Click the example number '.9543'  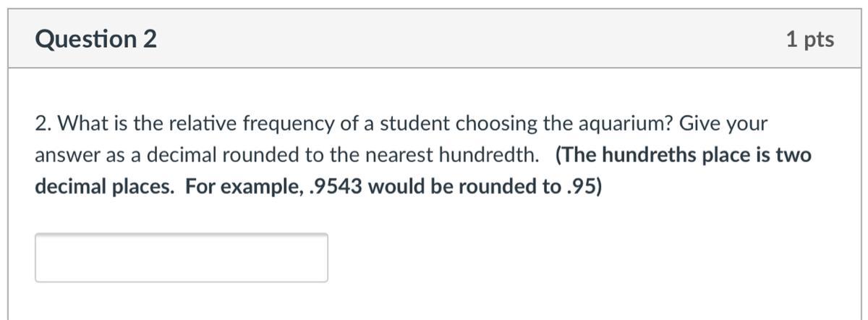339,187
